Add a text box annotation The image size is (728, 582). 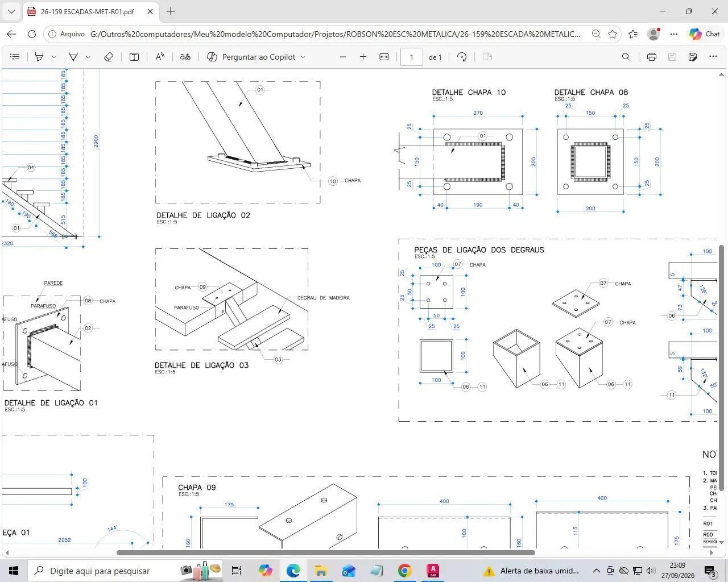[134, 57]
